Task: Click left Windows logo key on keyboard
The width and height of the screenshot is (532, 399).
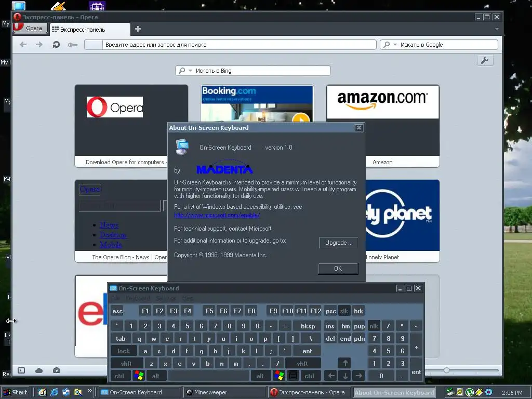Action: [138, 376]
